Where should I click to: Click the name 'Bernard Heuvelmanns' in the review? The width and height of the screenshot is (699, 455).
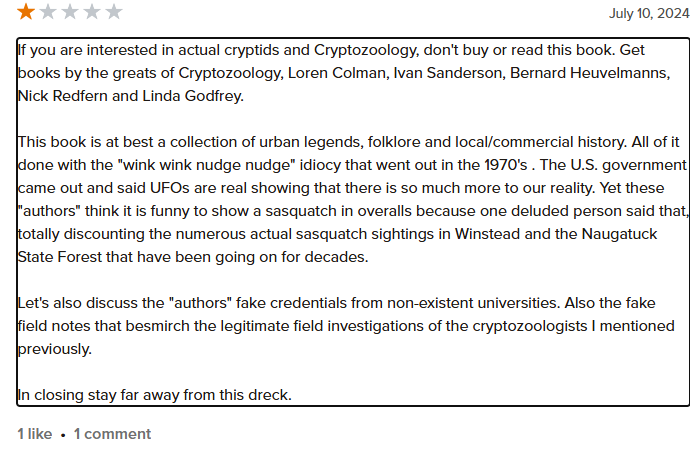[x=589, y=73]
